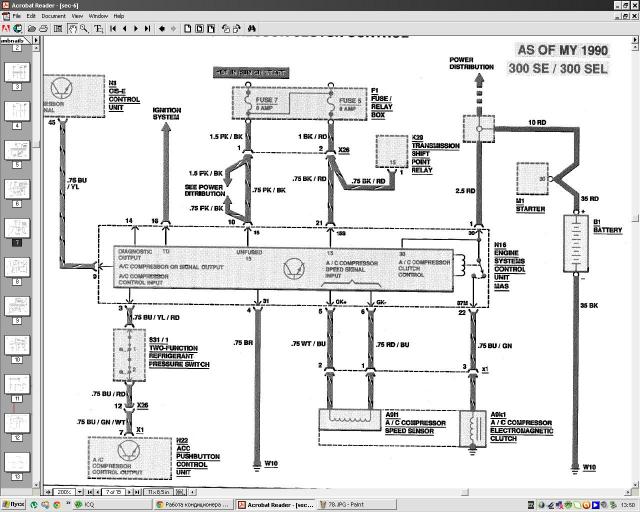This screenshot has width=640, height=512.
Task: Click the Find binoculars icon
Action: 251,29
